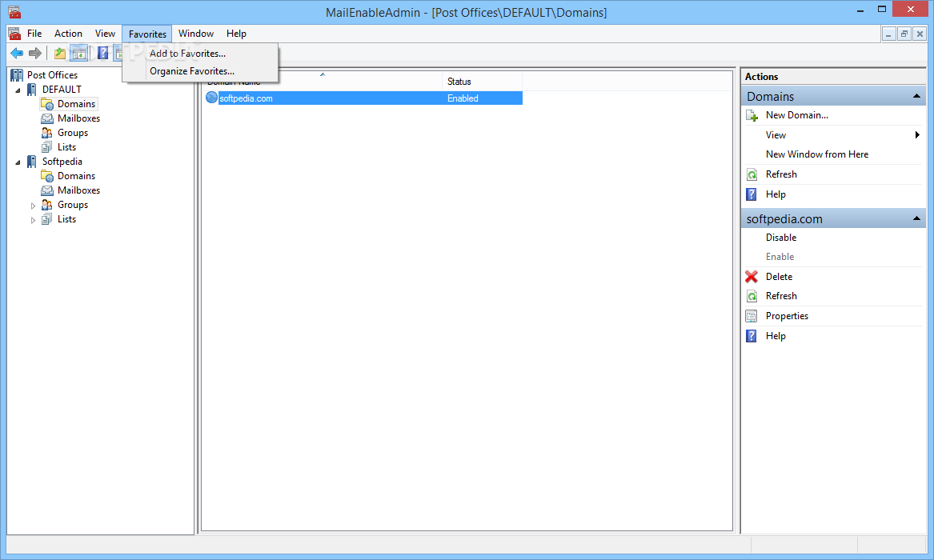Click the red X Delete icon
Image resolution: width=934 pixels, height=560 pixels.
(752, 277)
